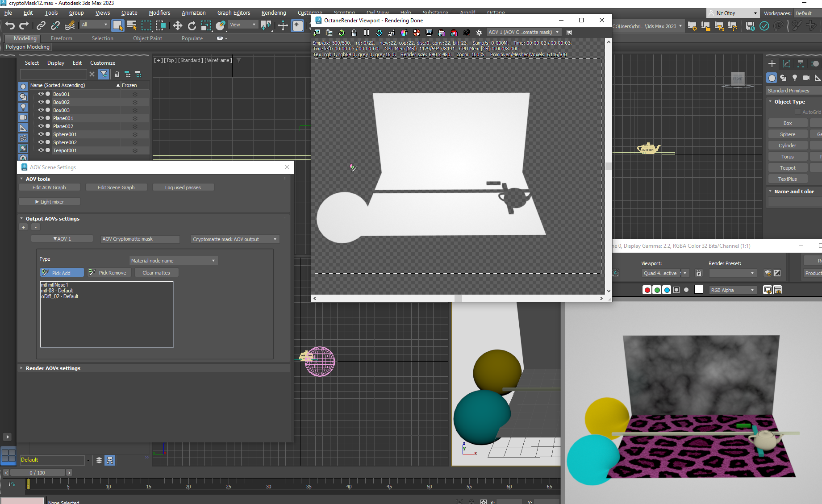Image resolution: width=822 pixels, height=504 pixels.
Task: Open Workspaces Default dropdown
Action: point(807,13)
